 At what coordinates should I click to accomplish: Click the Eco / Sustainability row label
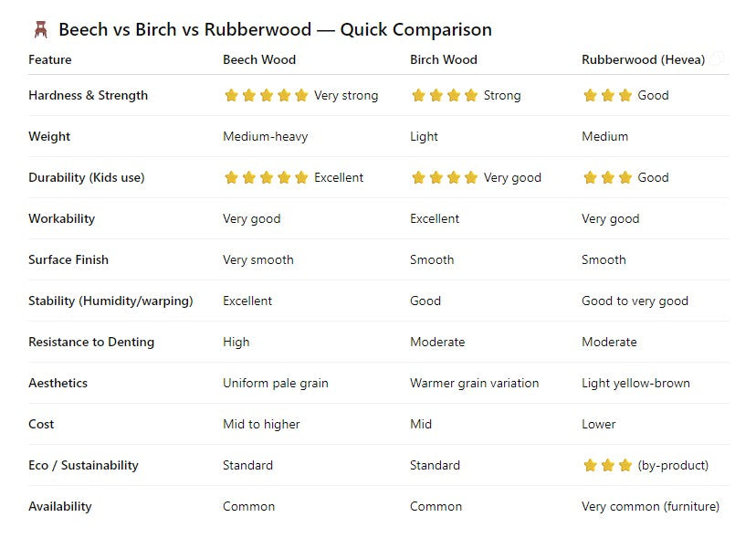click(83, 465)
